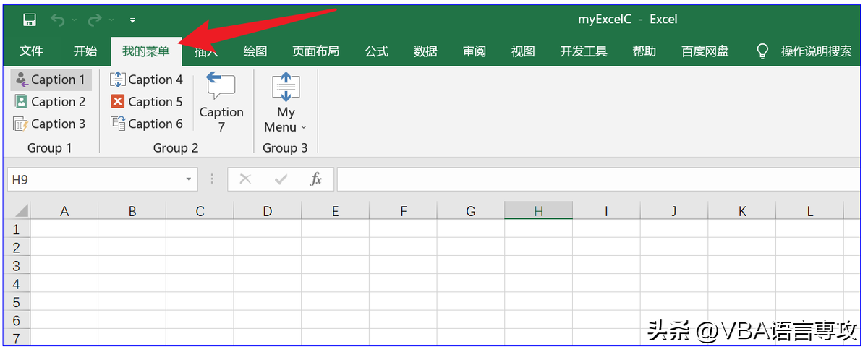Viewport: 868px width, 352px height.
Task: Save the workbook using the floppy icon
Action: pos(30,20)
